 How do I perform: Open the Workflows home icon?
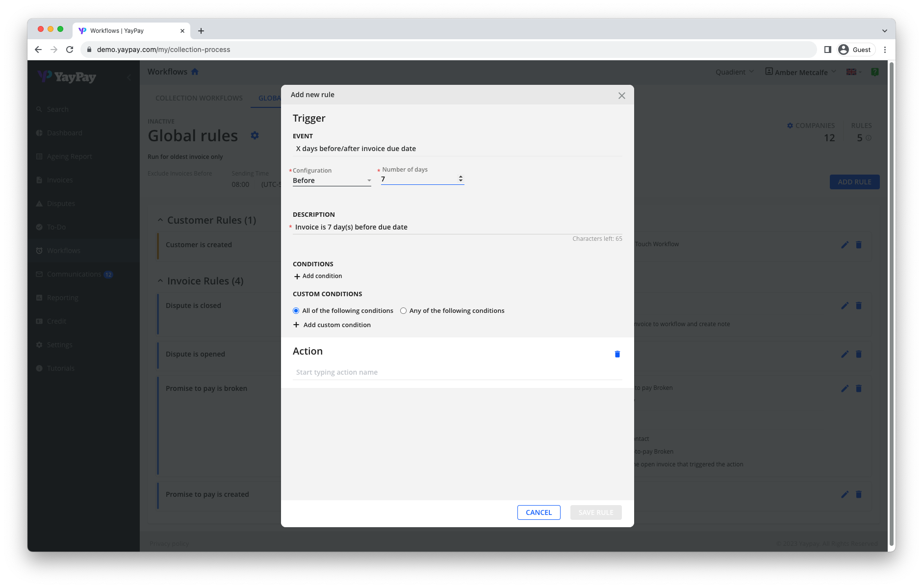pos(195,72)
